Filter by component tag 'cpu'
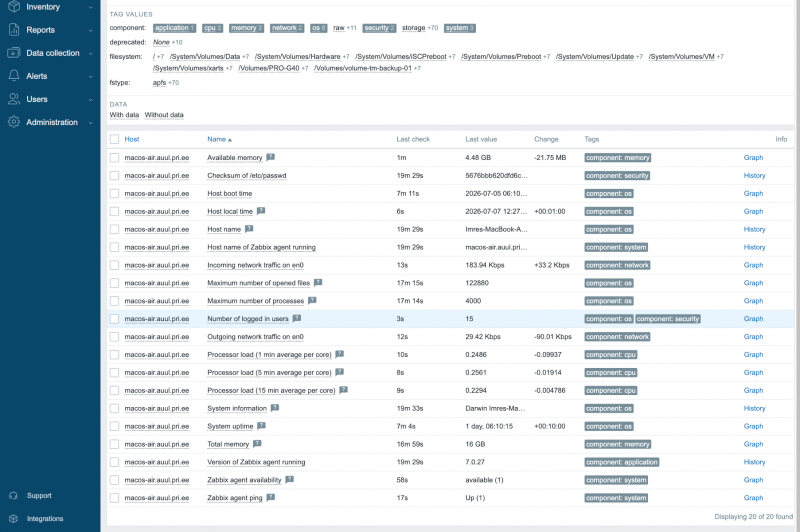The width and height of the screenshot is (800, 532). pyautogui.click(x=212, y=28)
